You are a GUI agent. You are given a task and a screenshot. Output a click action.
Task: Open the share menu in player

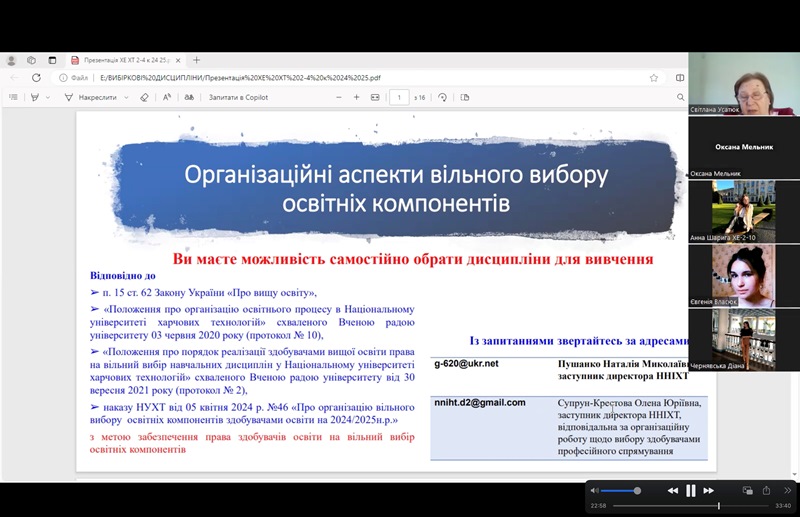[767, 490]
